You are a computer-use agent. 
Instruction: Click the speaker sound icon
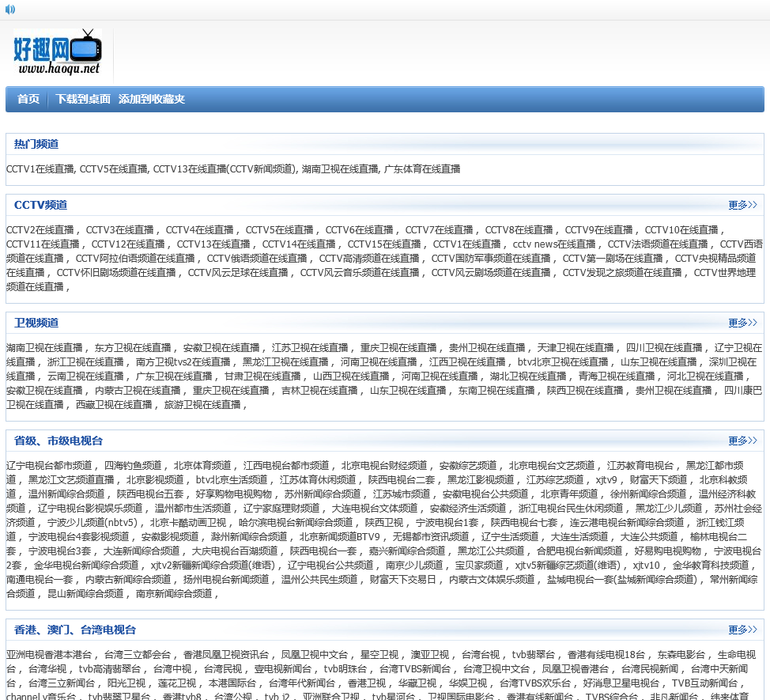[9, 9]
